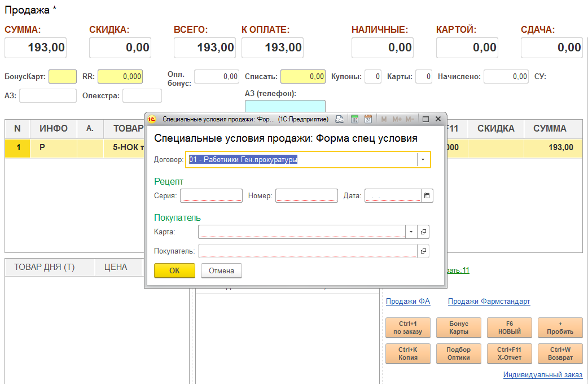
Task: Open selection form for Покупатель field
Action: click(424, 251)
